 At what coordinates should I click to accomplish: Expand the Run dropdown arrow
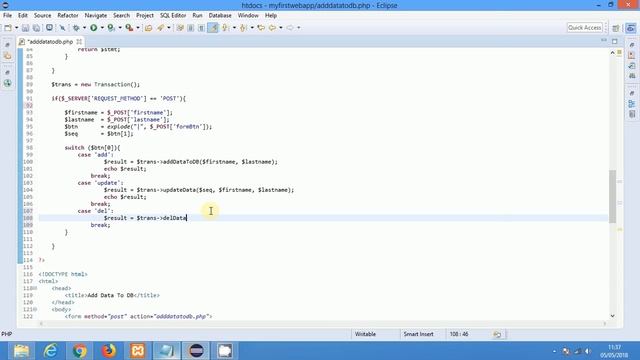click(102, 28)
